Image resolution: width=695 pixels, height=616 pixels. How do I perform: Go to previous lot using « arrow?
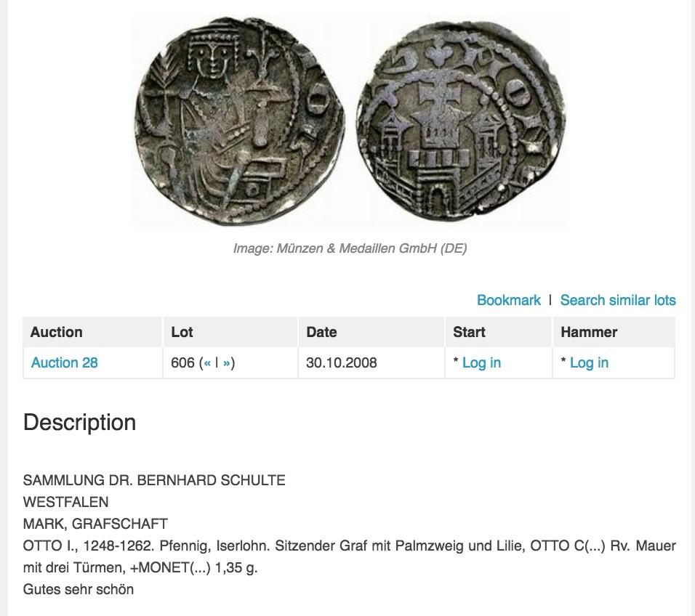click(x=207, y=363)
